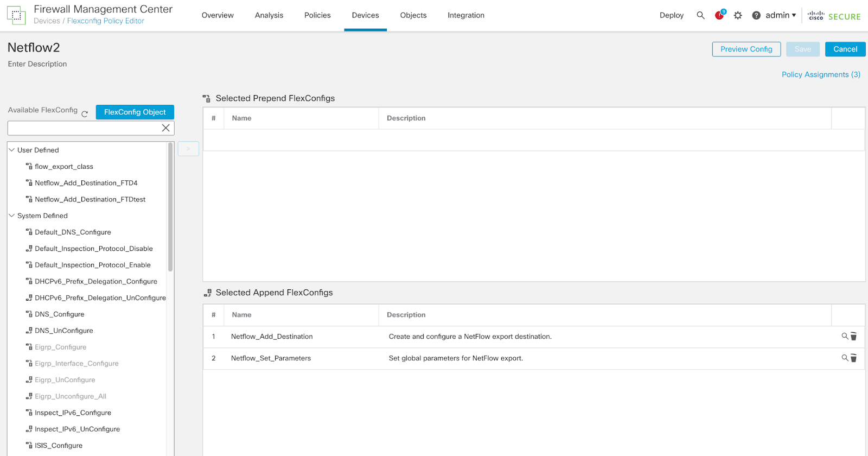This screenshot has height=456, width=868.
Task: Open the system settings gear icon
Action: click(x=738, y=15)
